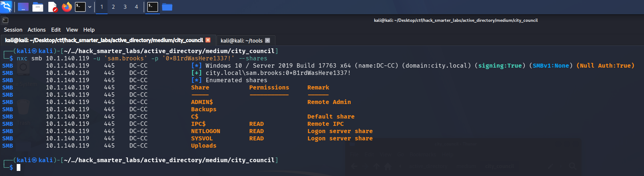Open terminal emulator launcher in panel

[x=80, y=7]
